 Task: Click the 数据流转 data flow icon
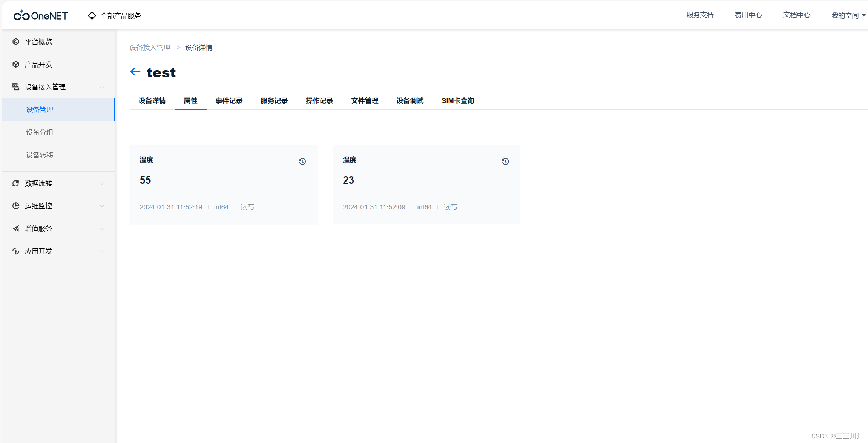[x=16, y=183]
